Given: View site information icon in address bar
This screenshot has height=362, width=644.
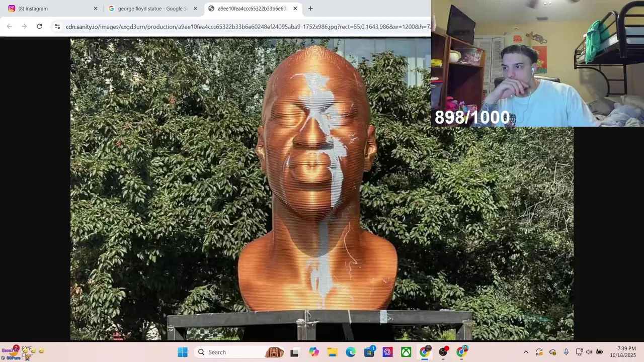Looking at the screenshot, I should [x=57, y=27].
